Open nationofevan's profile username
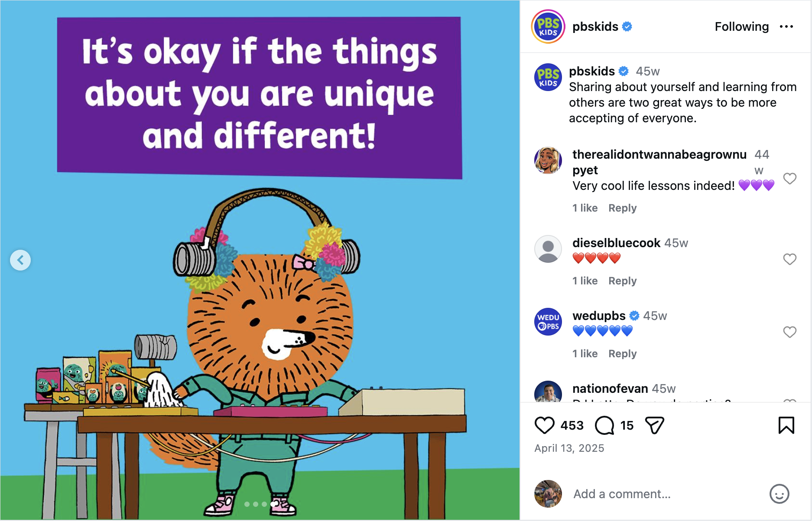Image resolution: width=812 pixels, height=522 pixels. pos(610,388)
